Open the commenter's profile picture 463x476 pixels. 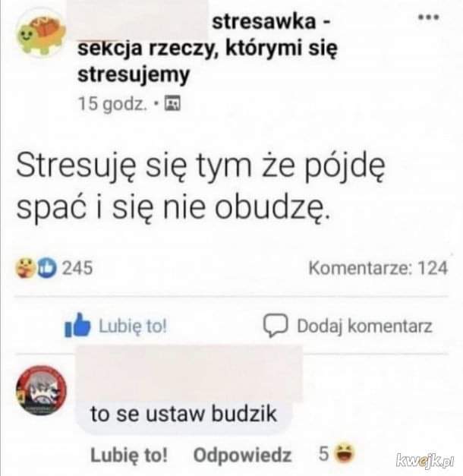(41, 390)
